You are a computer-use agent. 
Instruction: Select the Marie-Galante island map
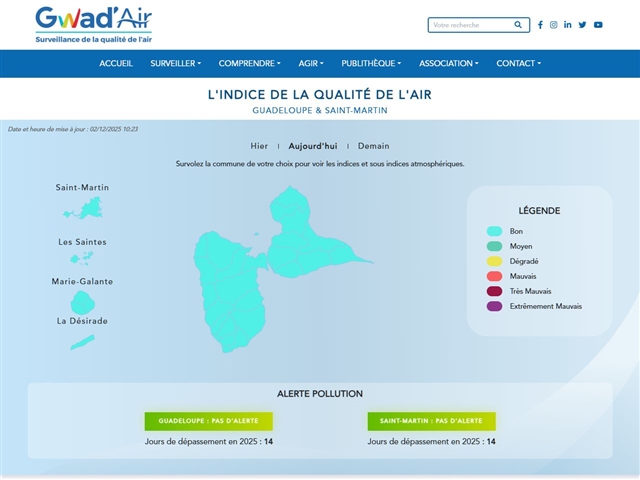[83, 303]
